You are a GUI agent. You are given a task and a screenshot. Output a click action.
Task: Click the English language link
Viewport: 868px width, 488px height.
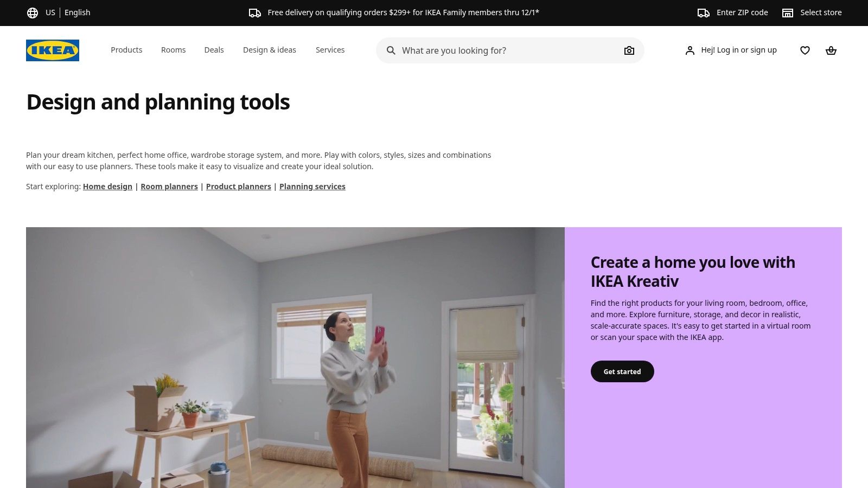point(78,12)
